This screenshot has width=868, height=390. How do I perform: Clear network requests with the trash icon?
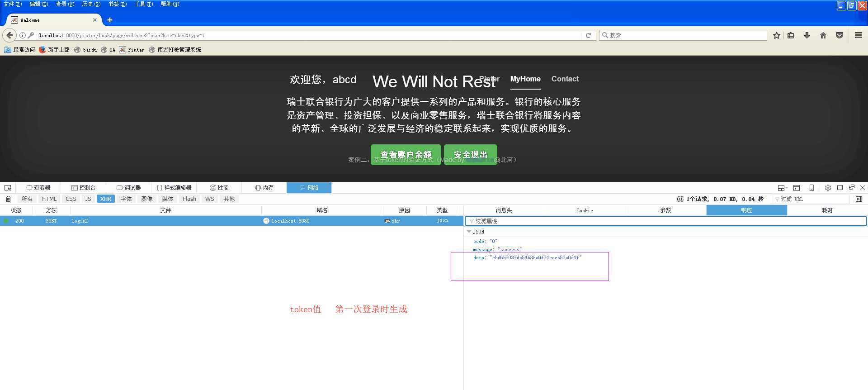[x=8, y=199]
